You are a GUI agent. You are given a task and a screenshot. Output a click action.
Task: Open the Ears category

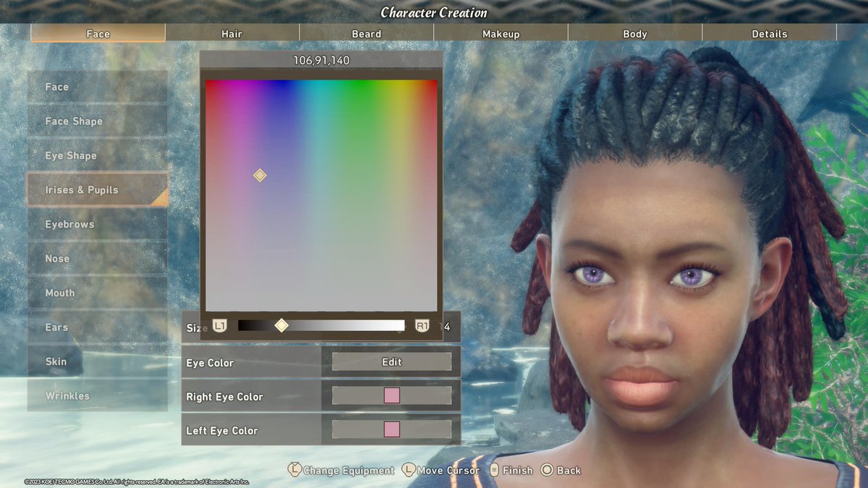(97, 327)
